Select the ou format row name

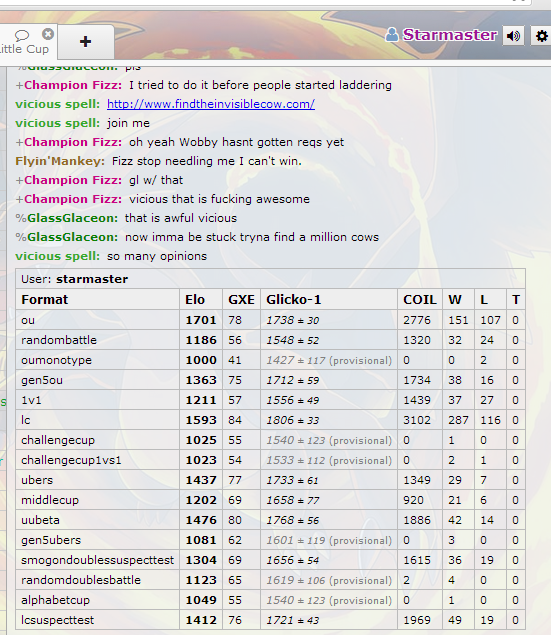tap(28, 320)
